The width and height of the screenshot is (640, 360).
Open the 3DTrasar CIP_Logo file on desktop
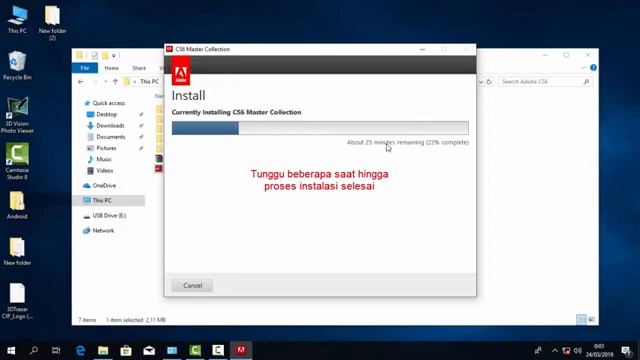click(17, 301)
